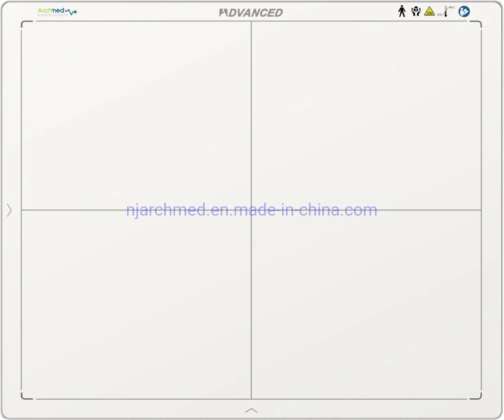Click the standing person symbol icon

point(402,11)
